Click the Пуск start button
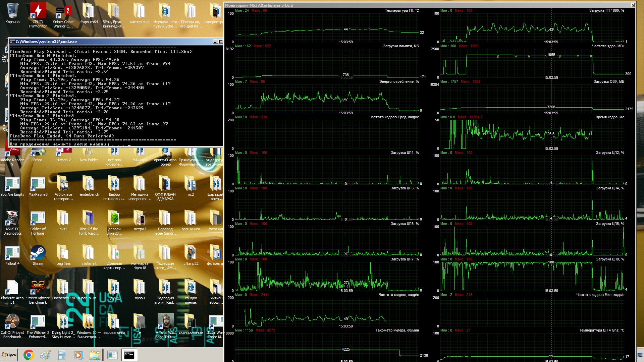The width and height of the screenshot is (644, 362). 9,355
